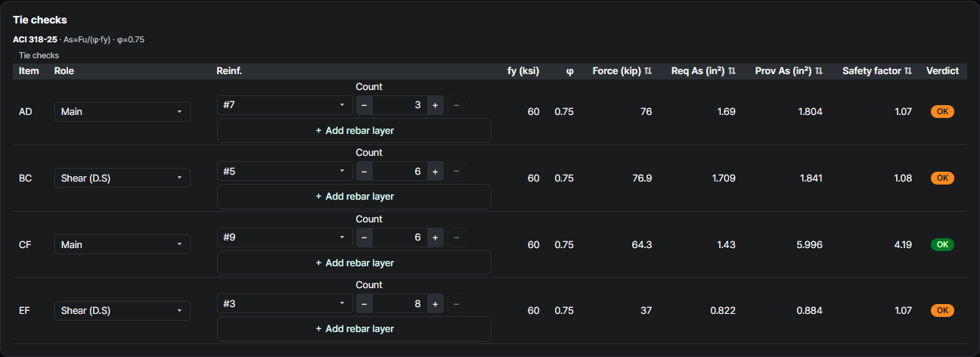Decrease rebar count for tie EF
The height and width of the screenshot is (357, 980).
pos(364,304)
